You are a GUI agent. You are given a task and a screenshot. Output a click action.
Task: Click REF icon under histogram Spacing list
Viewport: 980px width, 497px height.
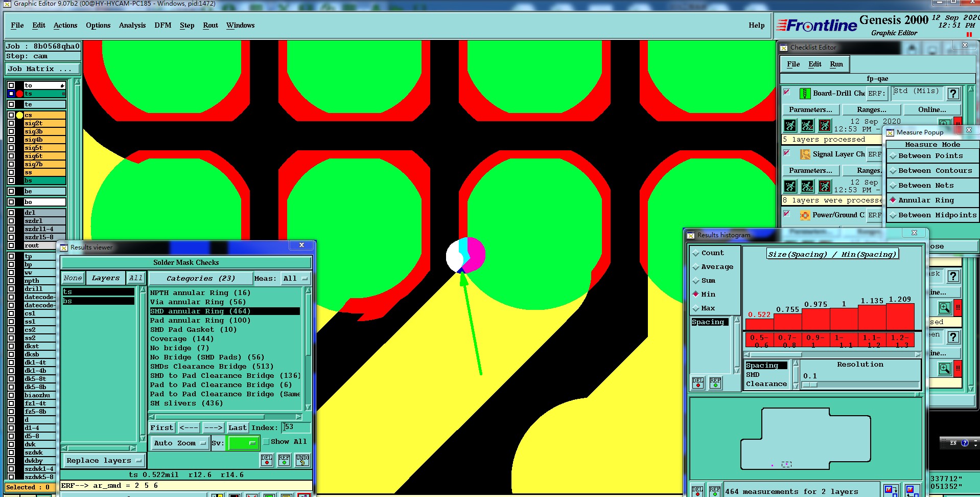tap(715, 383)
